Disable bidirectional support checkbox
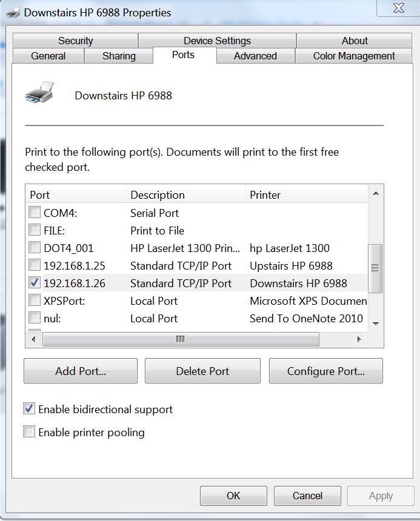Screen dimensions: 420x521 (x=29, y=408)
